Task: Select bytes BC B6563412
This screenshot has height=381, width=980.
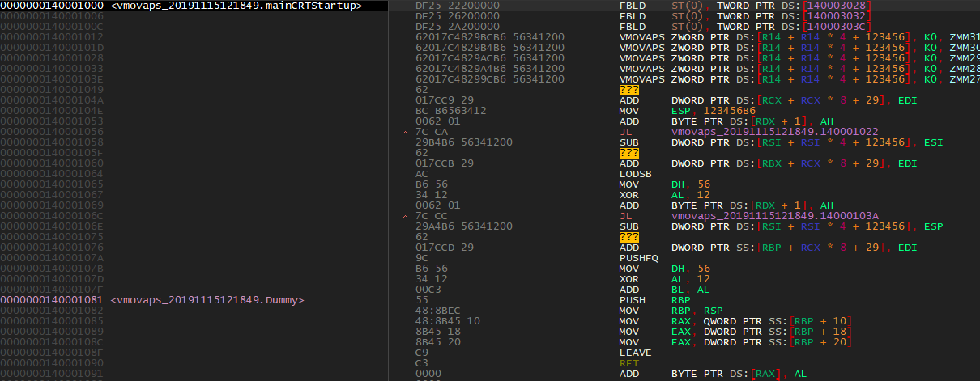Action: click(450, 111)
